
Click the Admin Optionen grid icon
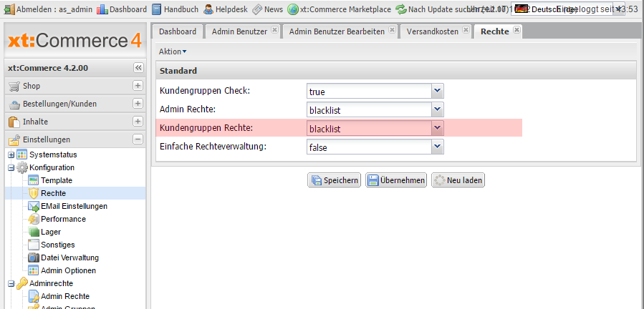click(34, 271)
